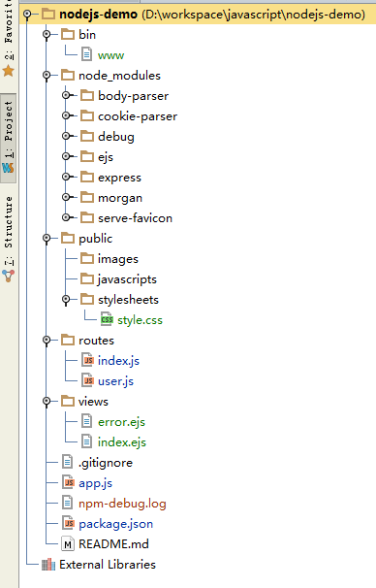Image resolution: width=376 pixels, height=588 pixels.
Task: Click the file icon beside error.ejs
Action: click(x=86, y=421)
